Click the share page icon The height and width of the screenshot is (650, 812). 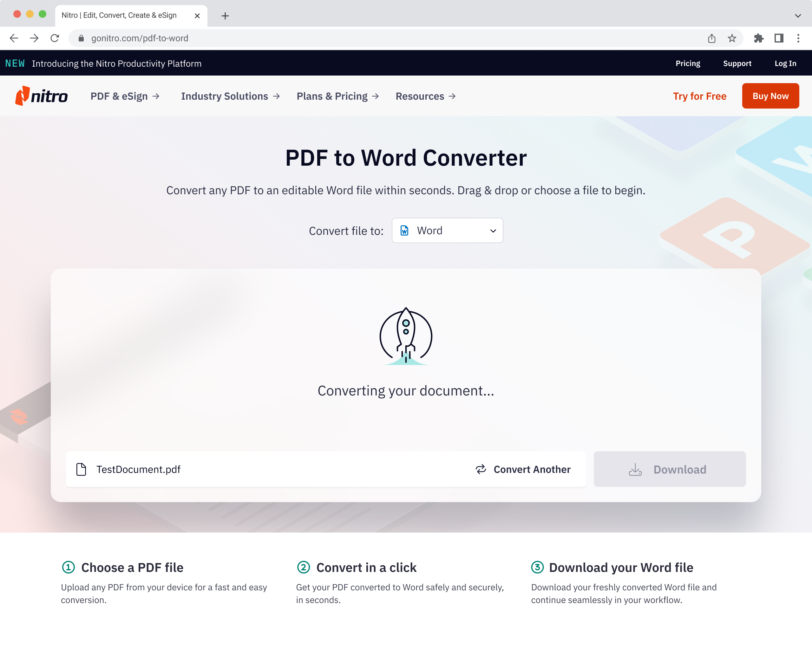point(711,38)
